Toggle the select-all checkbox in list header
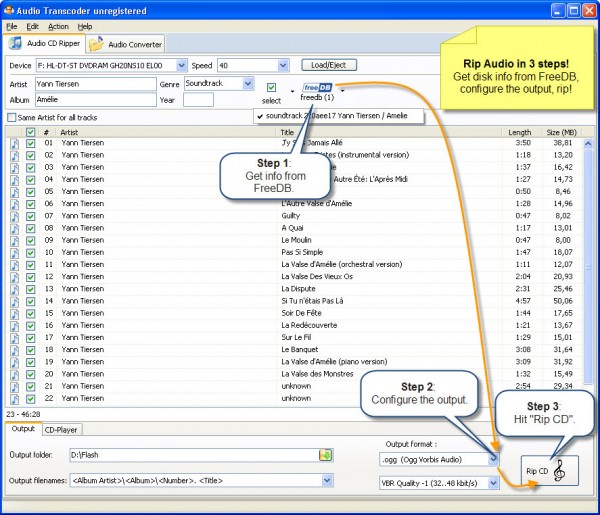The width and height of the screenshot is (600, 515). point(31,132)
